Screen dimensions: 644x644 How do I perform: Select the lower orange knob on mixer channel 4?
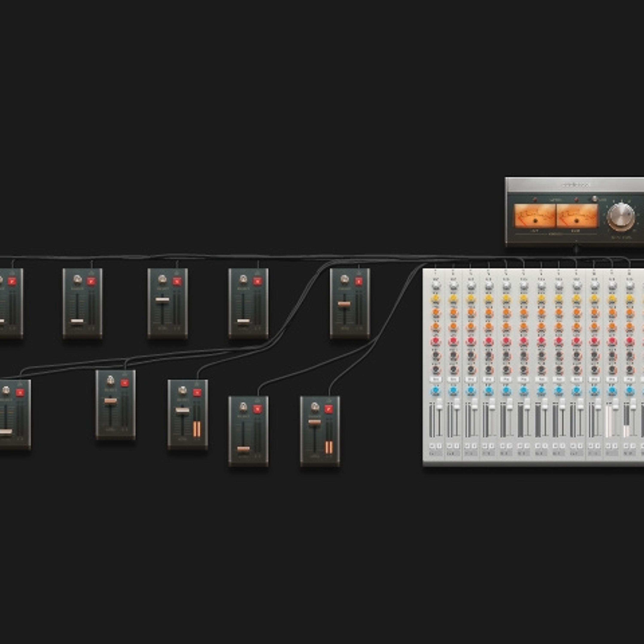pyautogui.click(x=489, y=327)
